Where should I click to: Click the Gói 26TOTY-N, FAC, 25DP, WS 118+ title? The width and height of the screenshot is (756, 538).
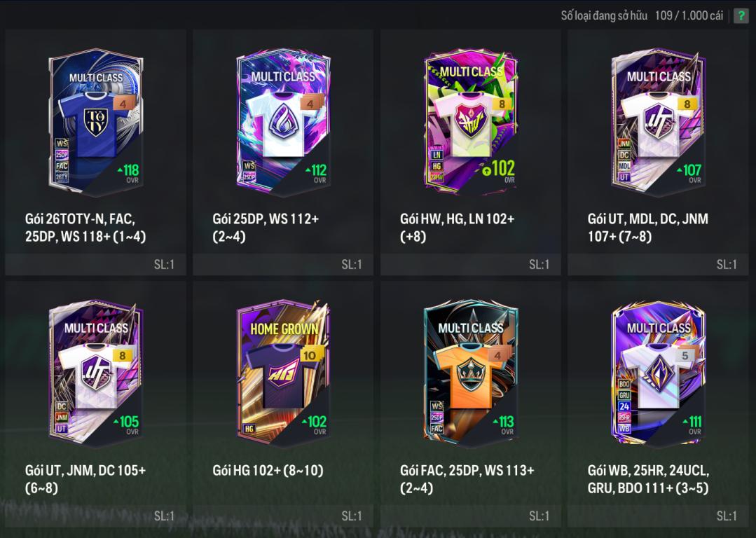click(85, 228)
